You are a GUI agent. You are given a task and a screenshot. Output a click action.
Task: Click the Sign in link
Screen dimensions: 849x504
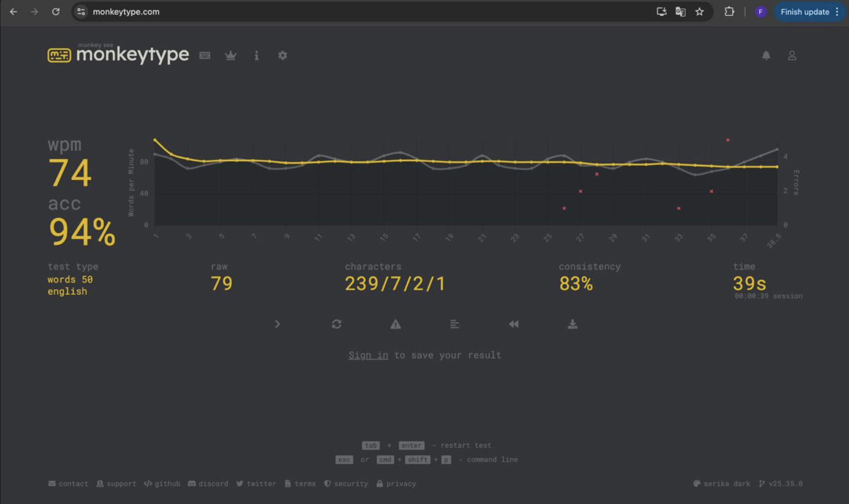click(x=368, y=355)
